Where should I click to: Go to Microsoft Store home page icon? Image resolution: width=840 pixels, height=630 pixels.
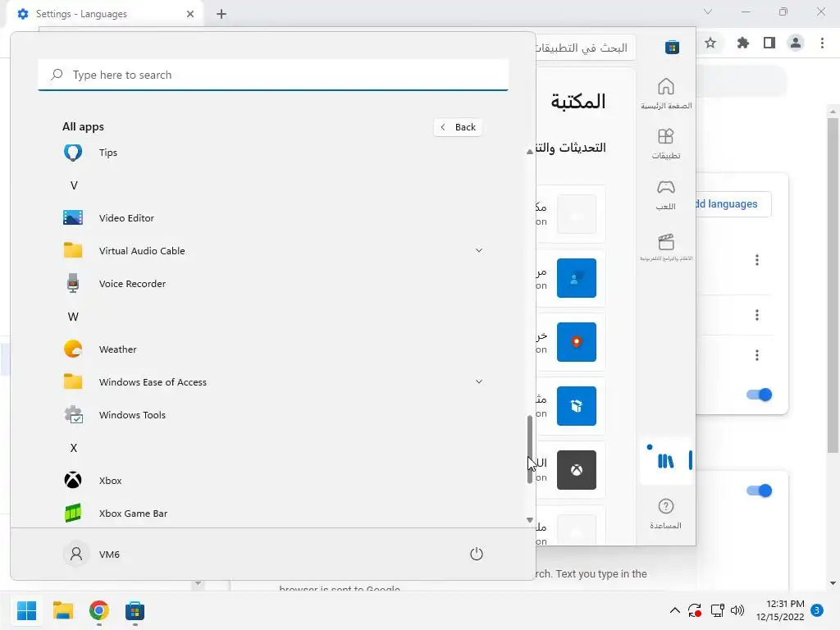(x=666, y=94)
